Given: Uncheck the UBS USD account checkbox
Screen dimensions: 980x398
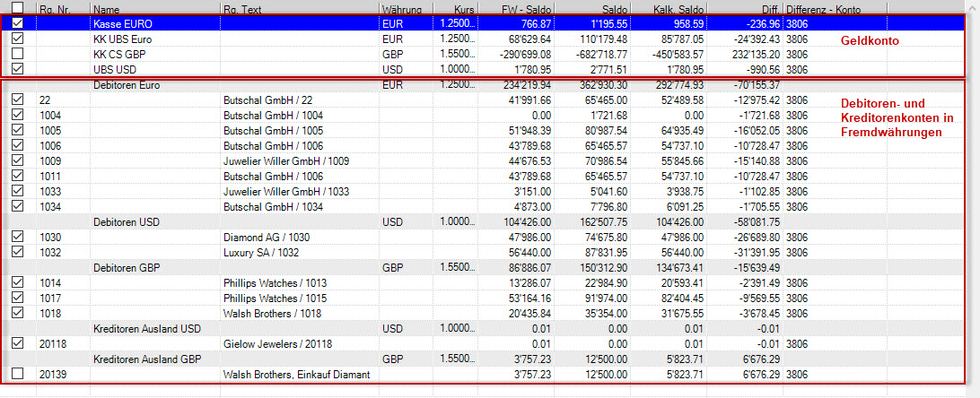Looking at the screenshot, I should tap(18, 69).
